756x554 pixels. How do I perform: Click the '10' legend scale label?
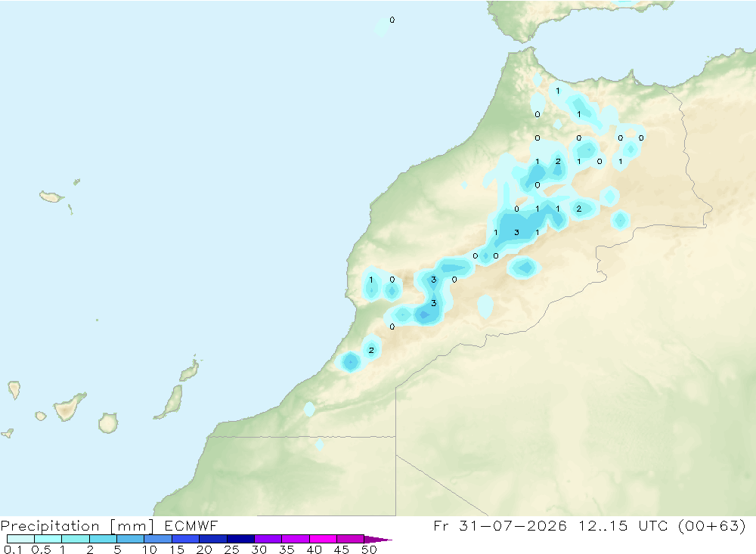click(150, 549)
